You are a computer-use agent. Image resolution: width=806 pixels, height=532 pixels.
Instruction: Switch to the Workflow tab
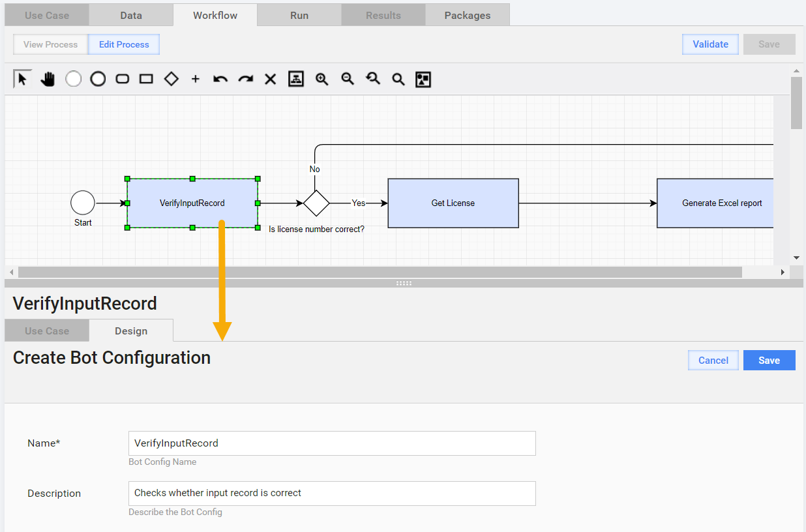tap(215, 15)
